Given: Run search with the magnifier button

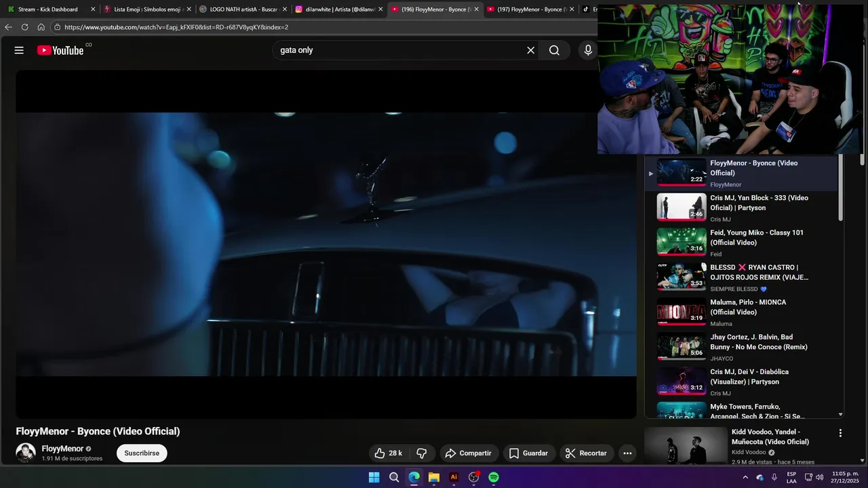Looking at the screenshot, I should tap(554, 50).
